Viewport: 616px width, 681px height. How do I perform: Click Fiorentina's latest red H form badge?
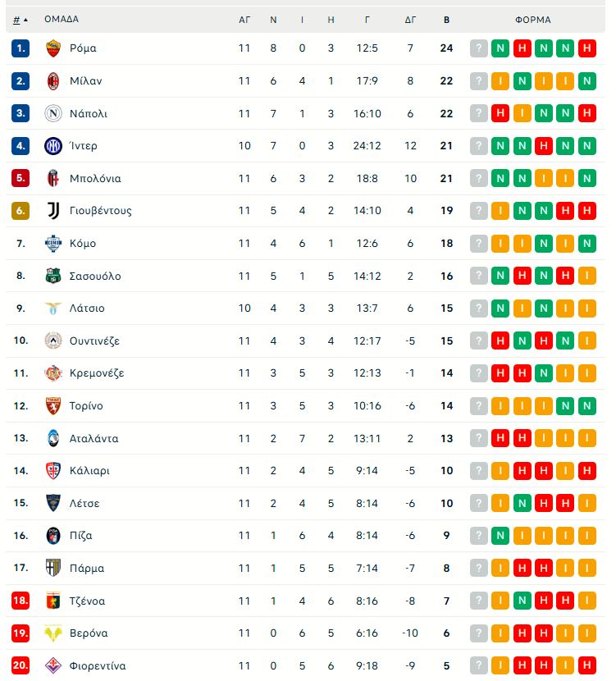coord(586,665)
